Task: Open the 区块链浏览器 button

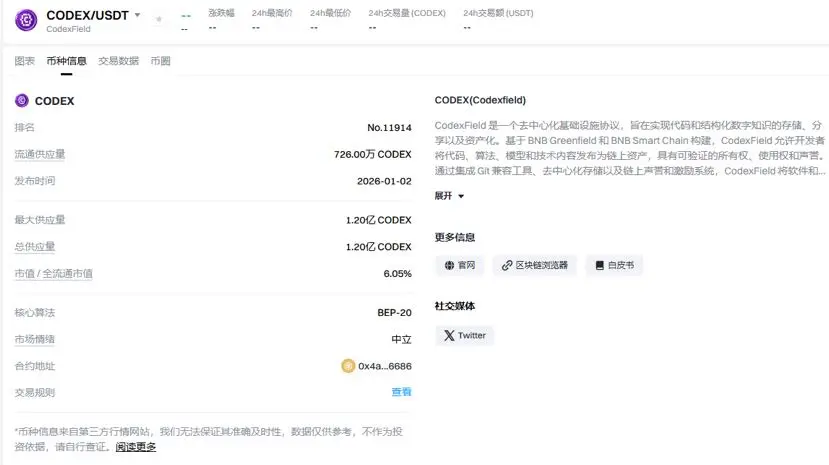Action: point(535,265)
